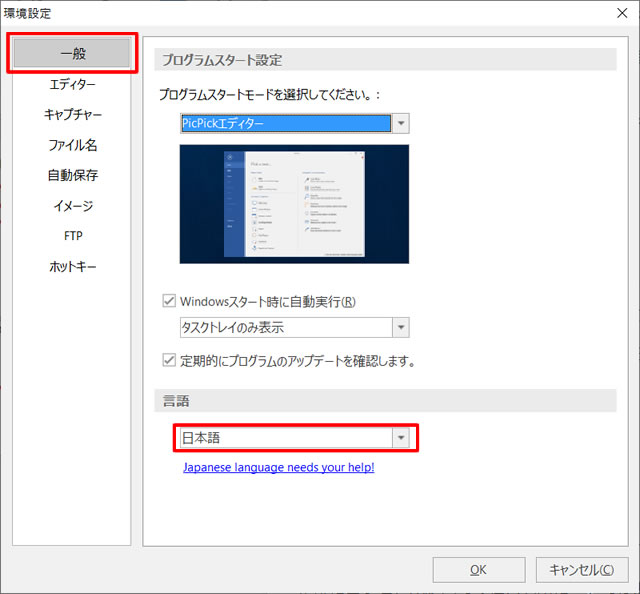Select the 一般 settings category
The width and height of the screenshot is (640, 594).
(72, 53)
